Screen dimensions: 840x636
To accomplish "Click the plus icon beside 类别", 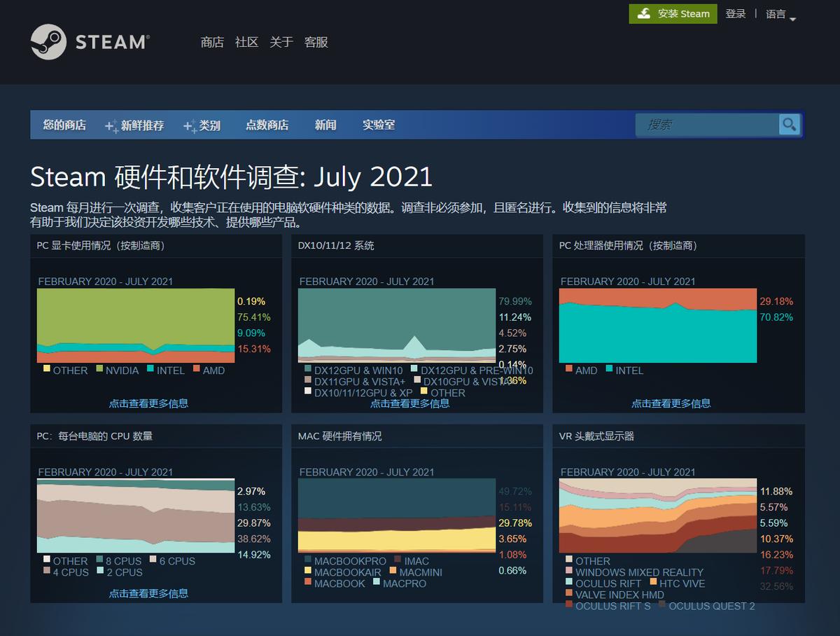I will tap(188, 125).
